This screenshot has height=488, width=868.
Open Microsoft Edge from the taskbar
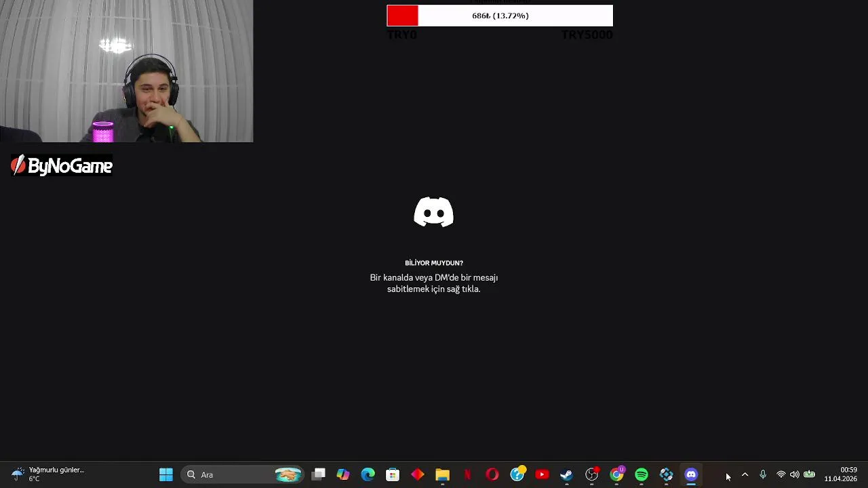pyautogui.click(x=368, y=474)
